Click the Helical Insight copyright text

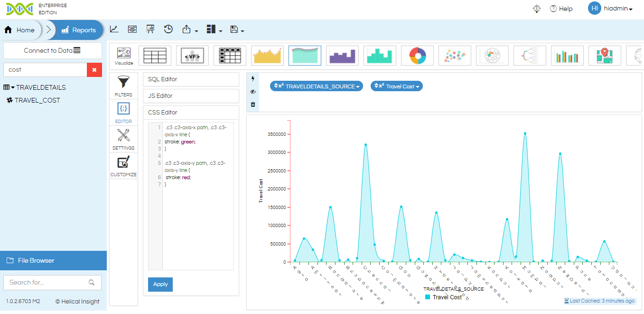click(77, 301)
